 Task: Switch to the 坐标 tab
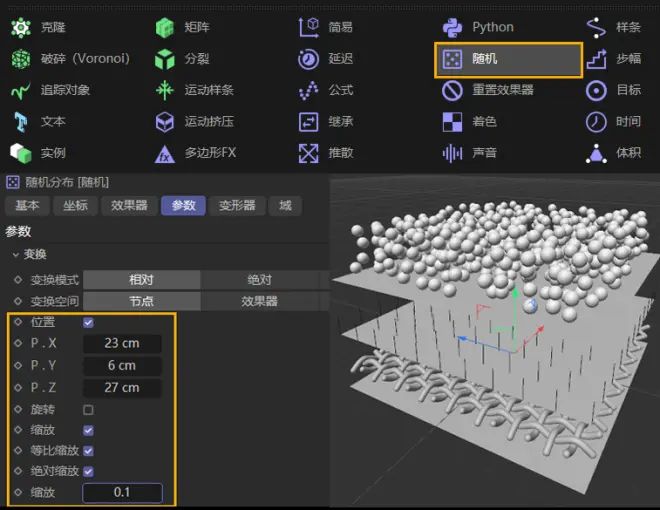click(75, 206)
